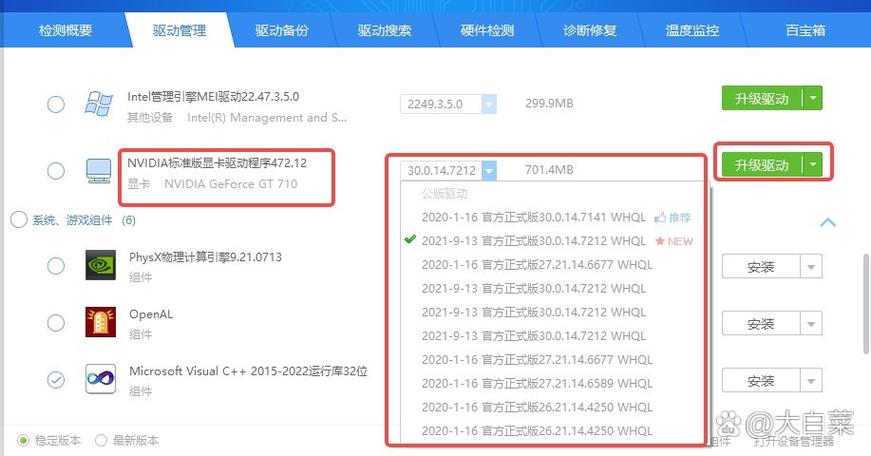Screen dimensions: 871x456
Task: Select 2020-1-16 27.21.14.6589 WHQL version
Action: 537,384
